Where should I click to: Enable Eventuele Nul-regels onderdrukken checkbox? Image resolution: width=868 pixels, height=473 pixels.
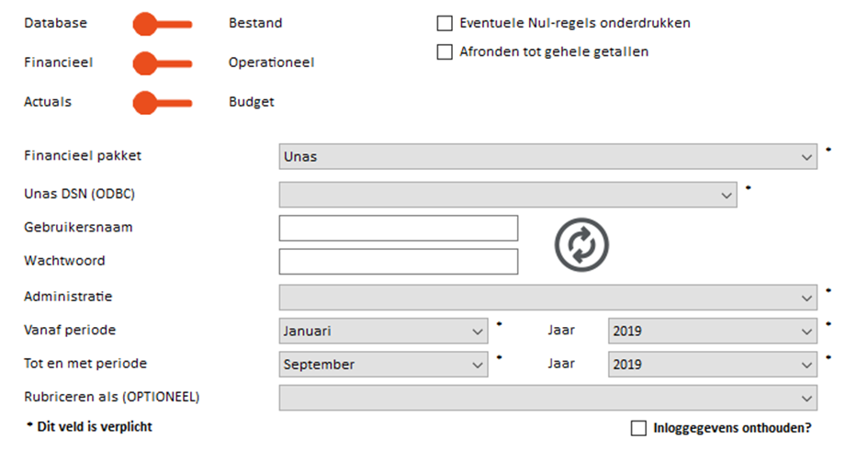tap(445, 23)
